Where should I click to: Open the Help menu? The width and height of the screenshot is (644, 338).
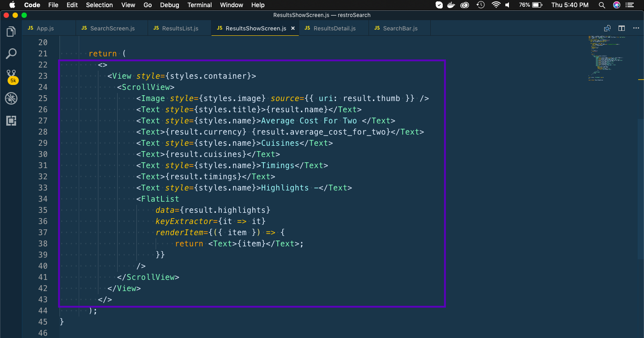[258, 5]
